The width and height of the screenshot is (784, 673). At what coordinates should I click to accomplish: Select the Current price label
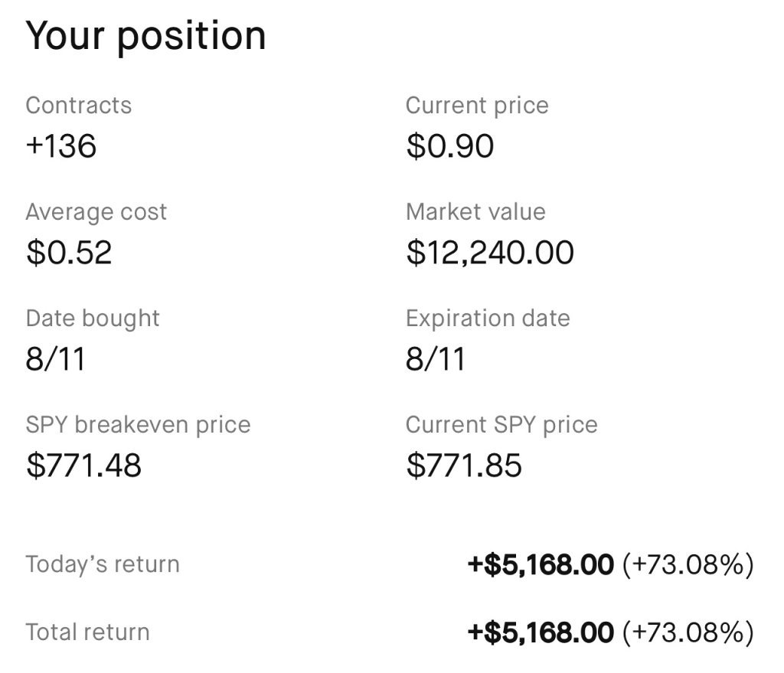coord(477,106)
